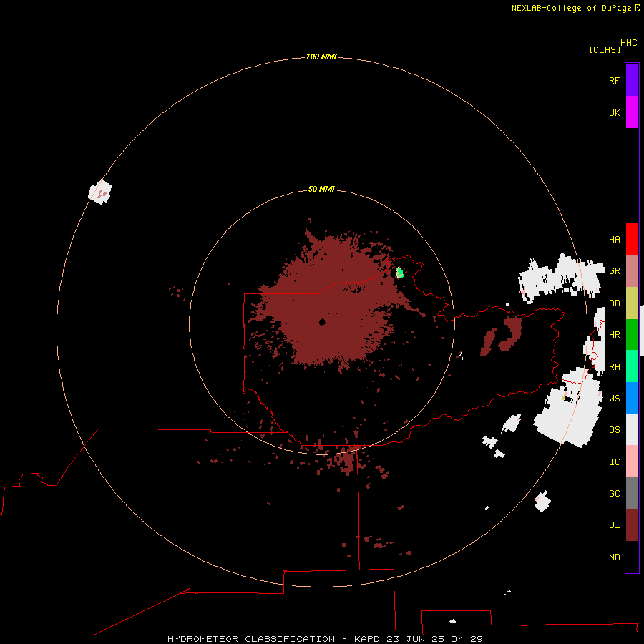Click the 'HR' legend label
Viewport: 644px width, 644px height.
coord(614,335)
